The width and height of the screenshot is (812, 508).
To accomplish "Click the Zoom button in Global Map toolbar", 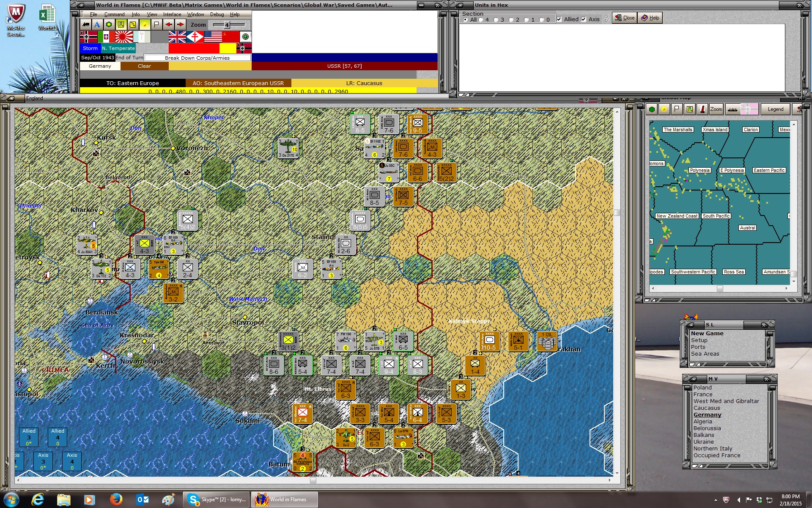I will click(716, 109).
